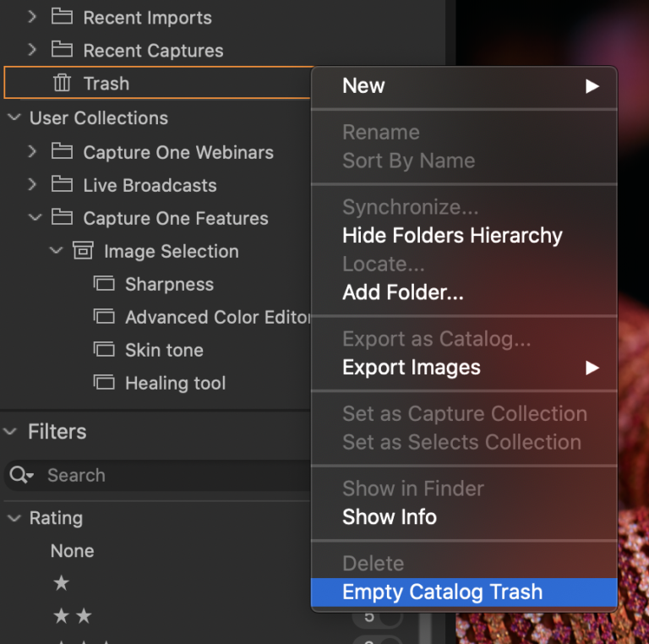Choose Empty Catalog Trash from context menu
This screenshot has width=649, height=644.
click(x=442, y=592)
